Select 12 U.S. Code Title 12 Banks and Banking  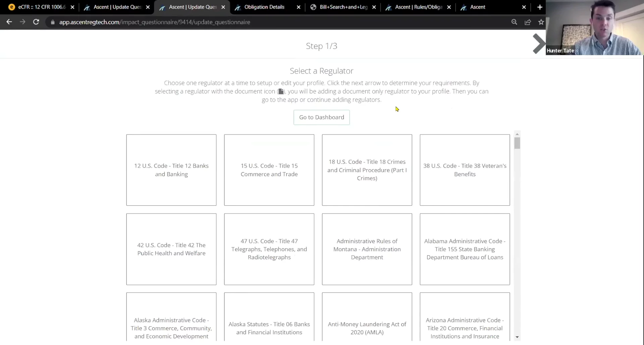171,170
